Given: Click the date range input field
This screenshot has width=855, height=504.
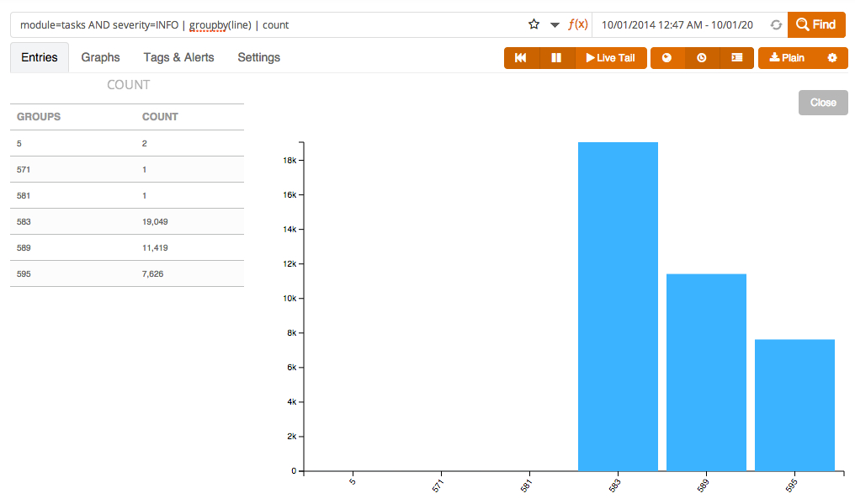Looking at the screenshot, I should pos(677,25).
